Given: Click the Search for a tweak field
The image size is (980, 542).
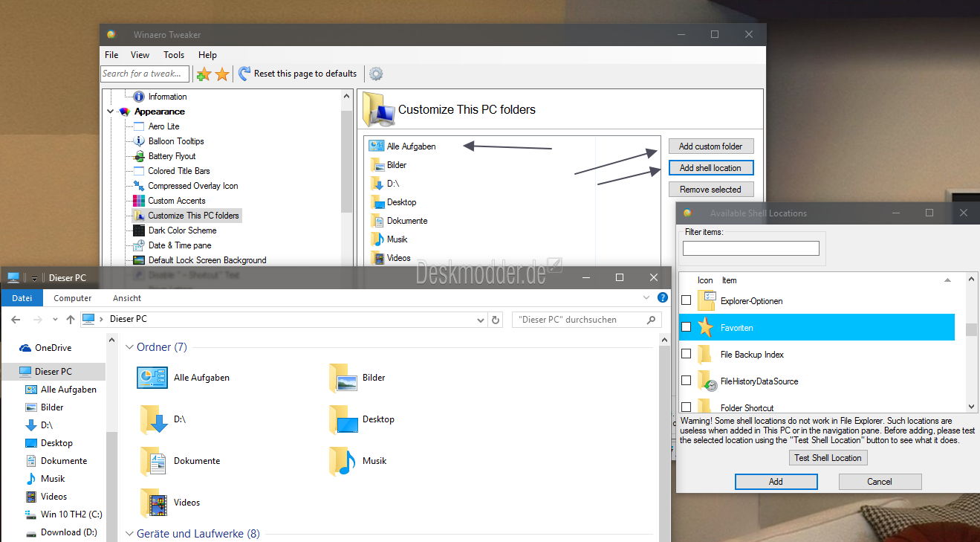Looking at the screenshot, I should click(145, 74).
